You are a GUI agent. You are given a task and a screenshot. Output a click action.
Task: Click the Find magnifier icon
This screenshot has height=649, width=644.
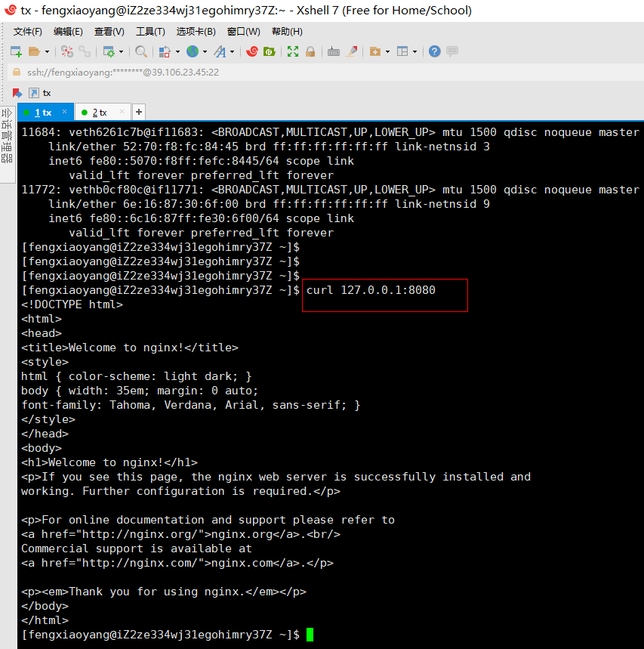[141, 51]
